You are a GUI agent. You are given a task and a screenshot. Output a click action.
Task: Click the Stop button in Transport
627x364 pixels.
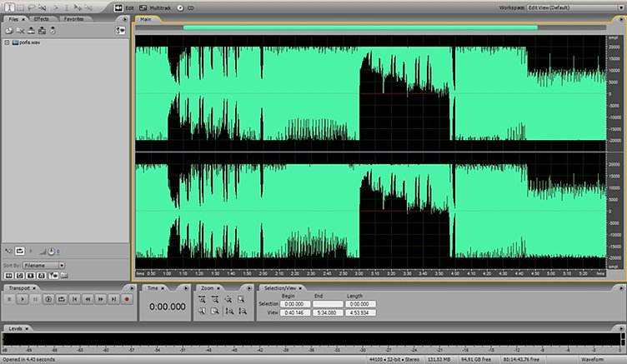(9, 298)
